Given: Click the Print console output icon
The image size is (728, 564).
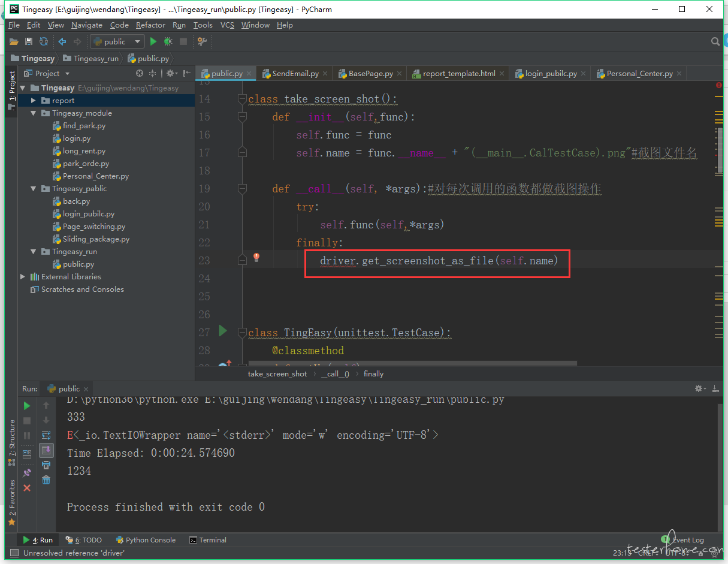Looking at the screenshot, I should pos(46,465).
